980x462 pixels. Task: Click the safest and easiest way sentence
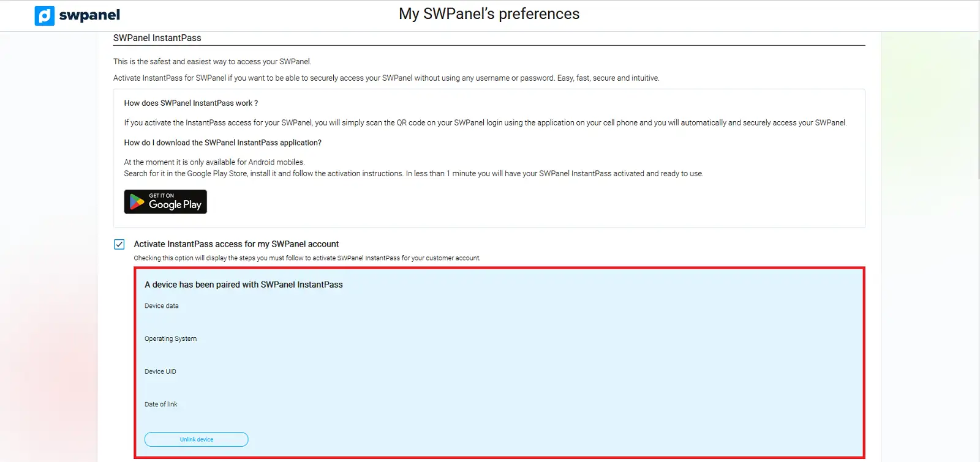click(212, 62)
